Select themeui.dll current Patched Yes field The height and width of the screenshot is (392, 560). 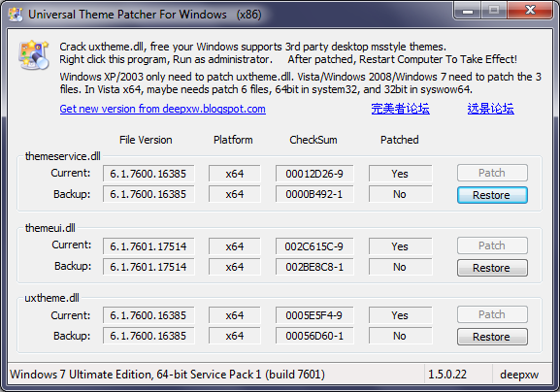[401, 246]
